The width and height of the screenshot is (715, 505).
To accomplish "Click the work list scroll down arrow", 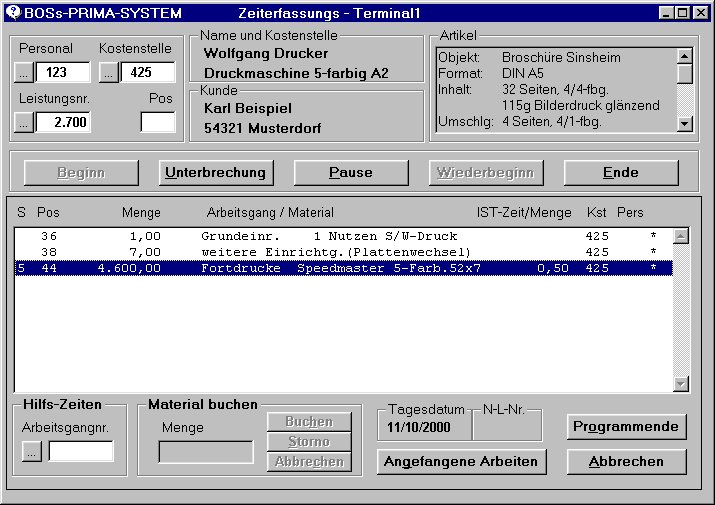I will click(x=681, y=384).
